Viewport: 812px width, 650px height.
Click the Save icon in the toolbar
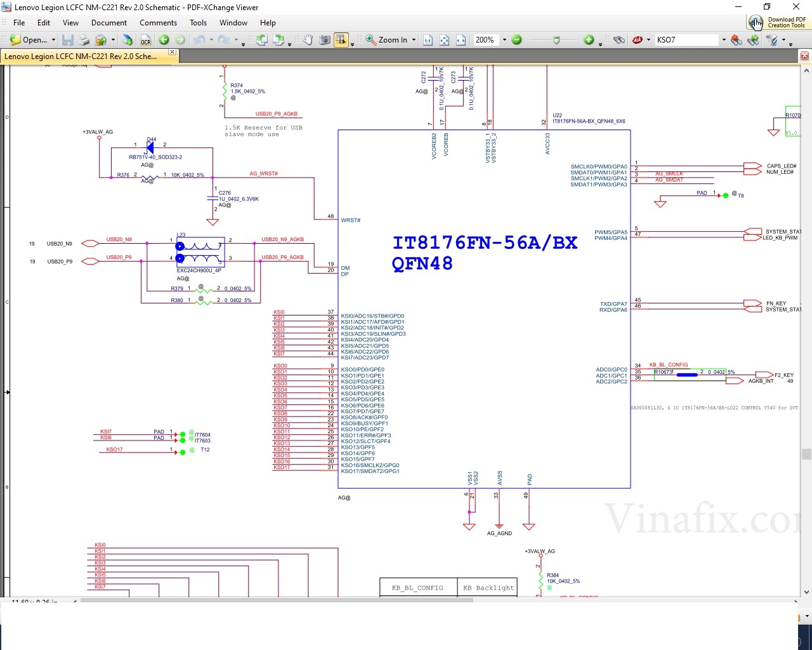tap(68, 40)
